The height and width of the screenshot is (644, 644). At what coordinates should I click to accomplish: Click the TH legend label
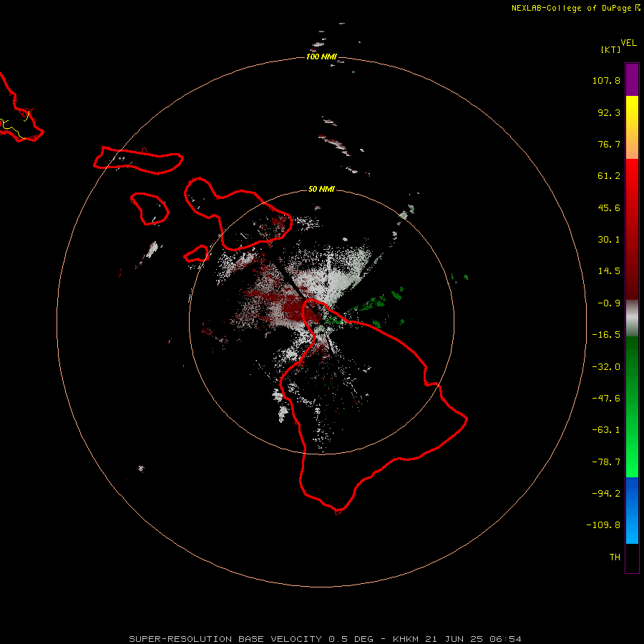tap(615, 557)
